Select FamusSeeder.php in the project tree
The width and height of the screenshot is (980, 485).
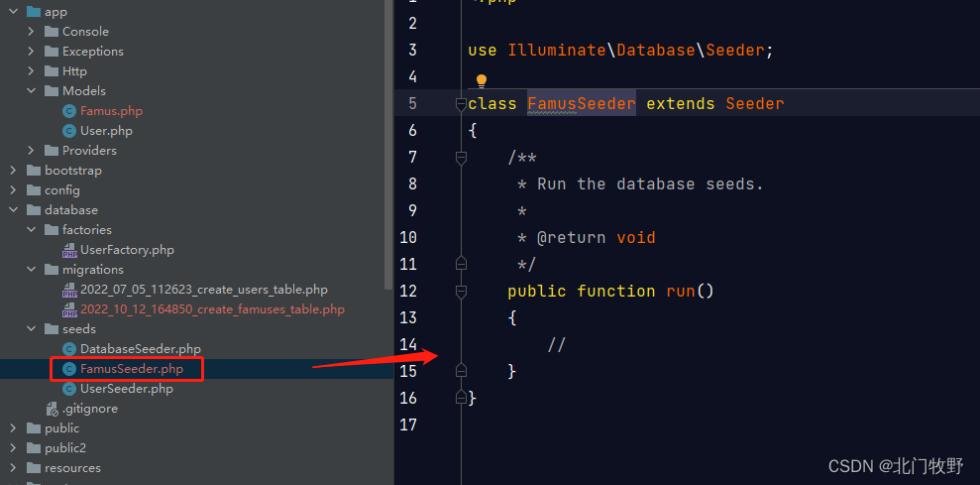coord(132,369)
